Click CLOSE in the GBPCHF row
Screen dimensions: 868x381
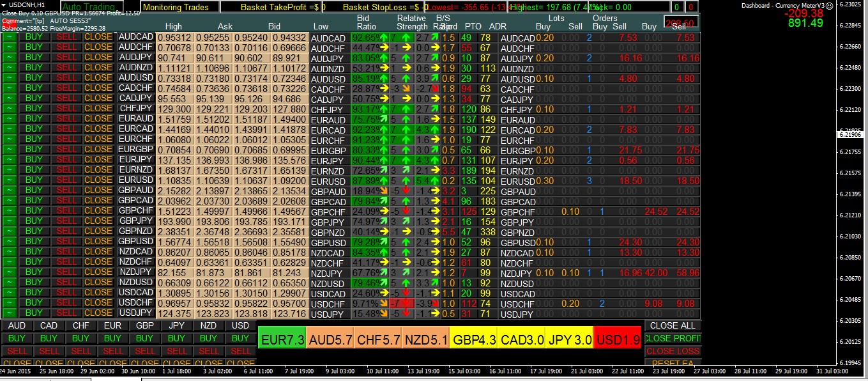98,211
